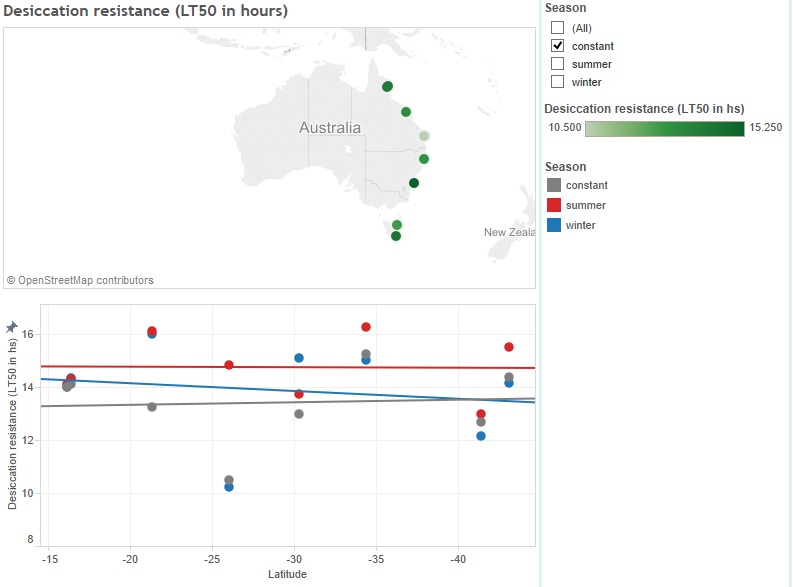Click the palest green point on map
Viewport: 793px width, 587px height.
(424, 136)
